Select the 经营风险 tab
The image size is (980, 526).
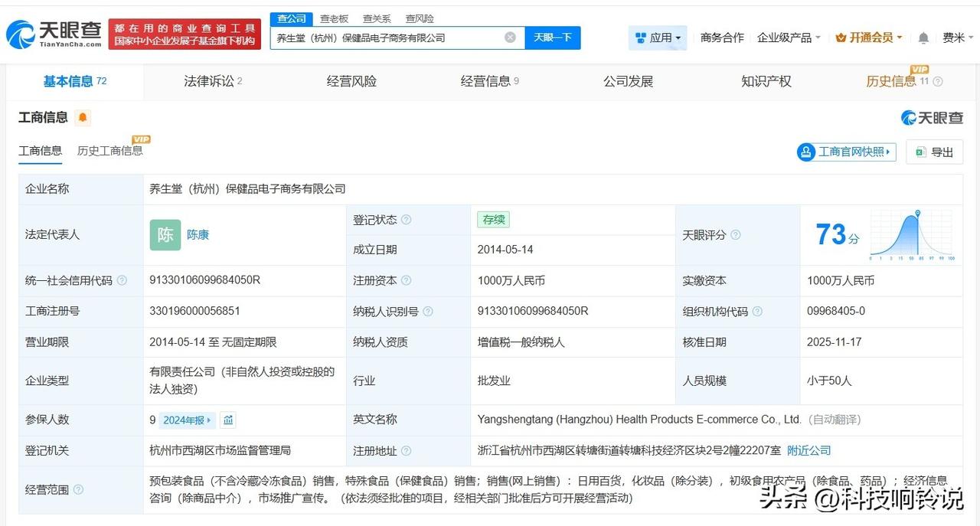click(x=351, y=81)
